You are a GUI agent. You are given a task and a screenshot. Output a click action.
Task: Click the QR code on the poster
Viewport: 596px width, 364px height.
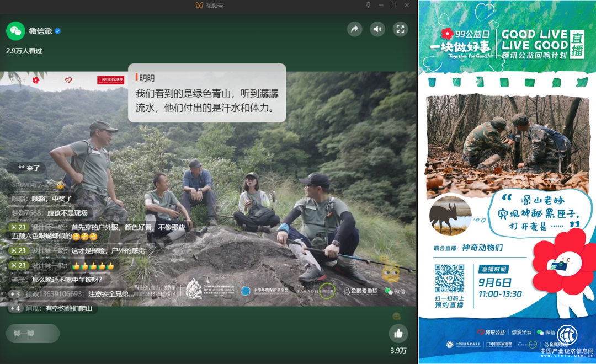(449, 279)
